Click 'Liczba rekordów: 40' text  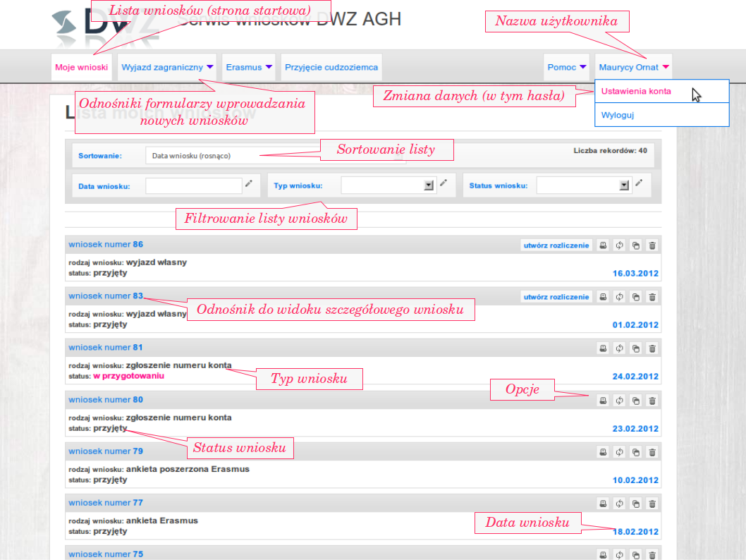pyautogui.click(x=610, y=150)
